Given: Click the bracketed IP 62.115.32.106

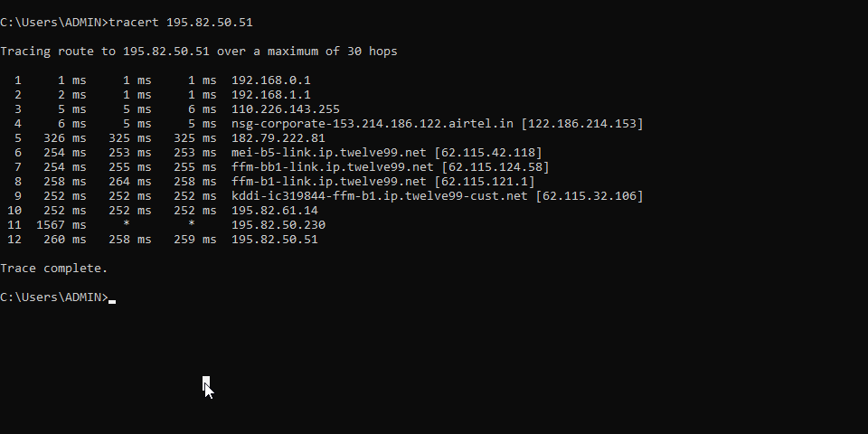Looking at the screenshot, I should coord(590,196).
